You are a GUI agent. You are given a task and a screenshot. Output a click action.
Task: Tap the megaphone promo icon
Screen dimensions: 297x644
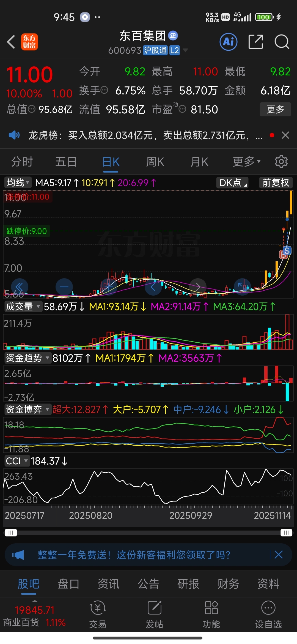[18, 555]
